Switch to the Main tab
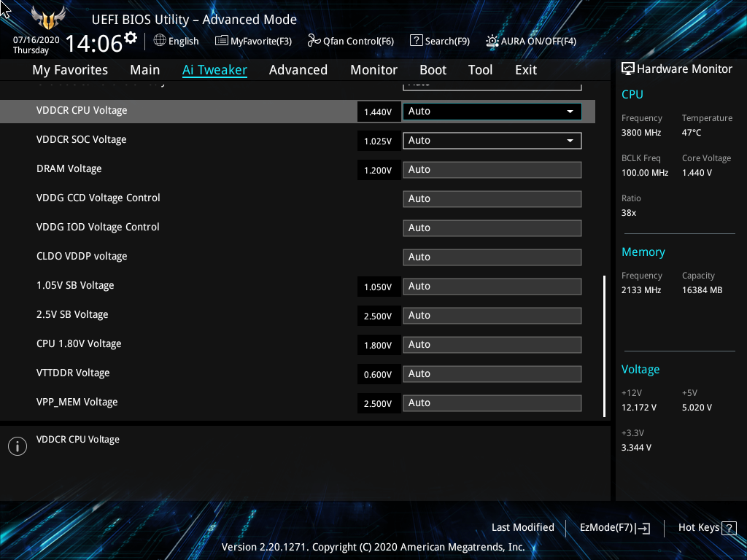This screenshot has height=560, width=747. click(145, 70)
